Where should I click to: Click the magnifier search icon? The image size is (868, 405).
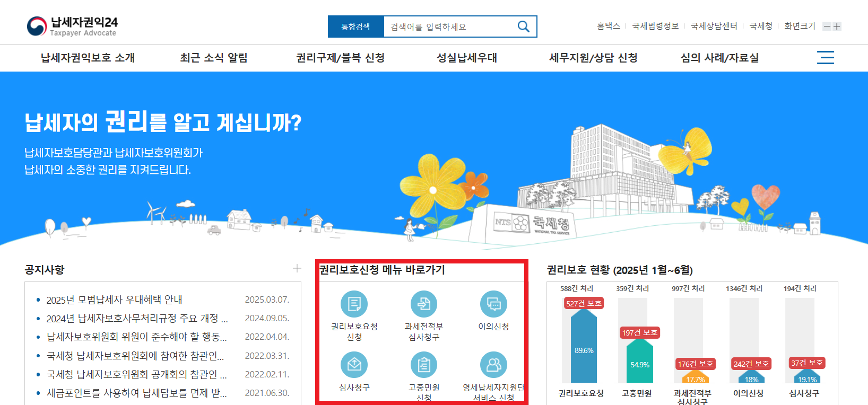(x=523, y=27)
